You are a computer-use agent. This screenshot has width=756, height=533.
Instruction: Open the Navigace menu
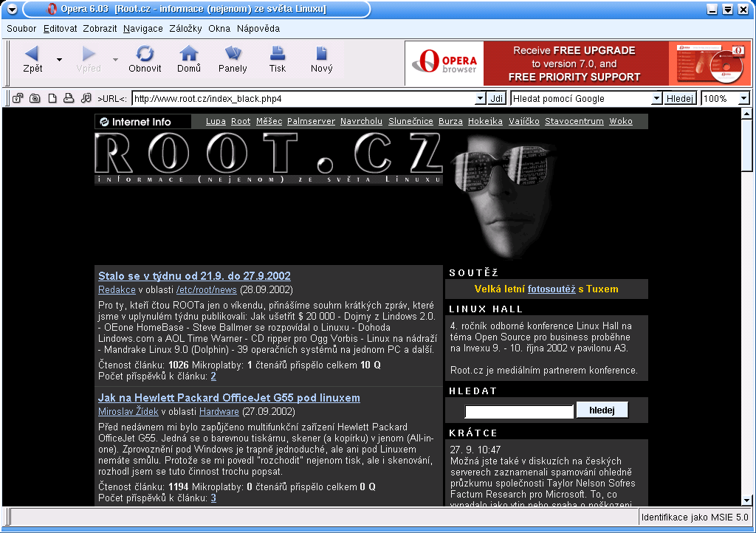[142, 29]
